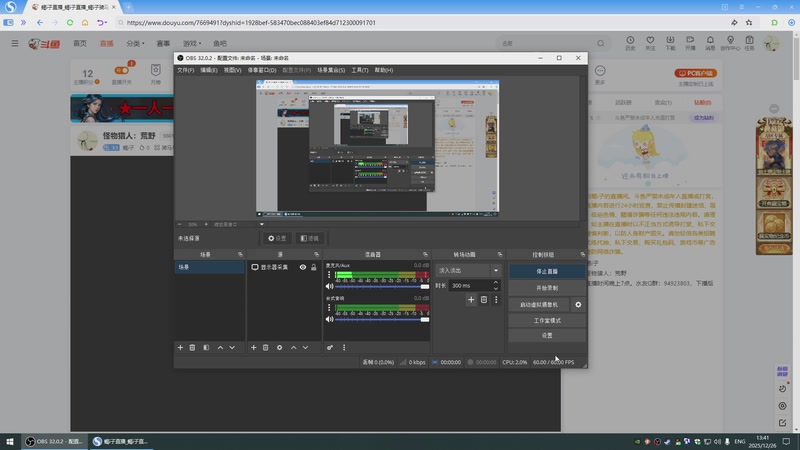Screen dimensions: 800x450
Task: Add a new transition with plus icon
Action: [x=471, y=299]
